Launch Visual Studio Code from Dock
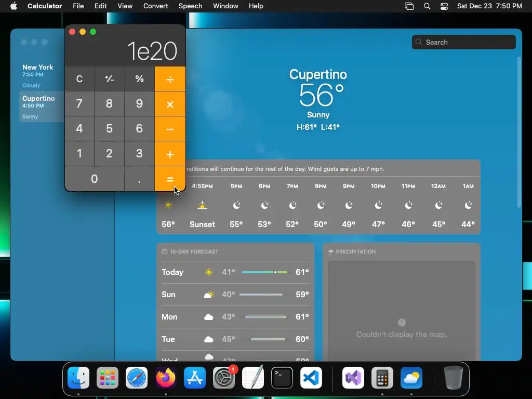 pyautogui.click(x=311, y=378)
